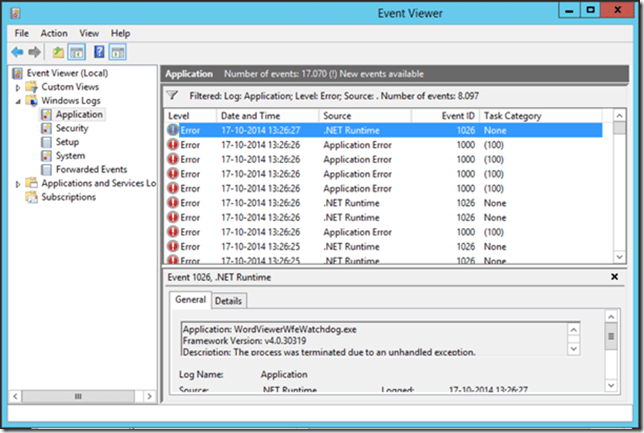Open the Action menu

pos(54,33)
